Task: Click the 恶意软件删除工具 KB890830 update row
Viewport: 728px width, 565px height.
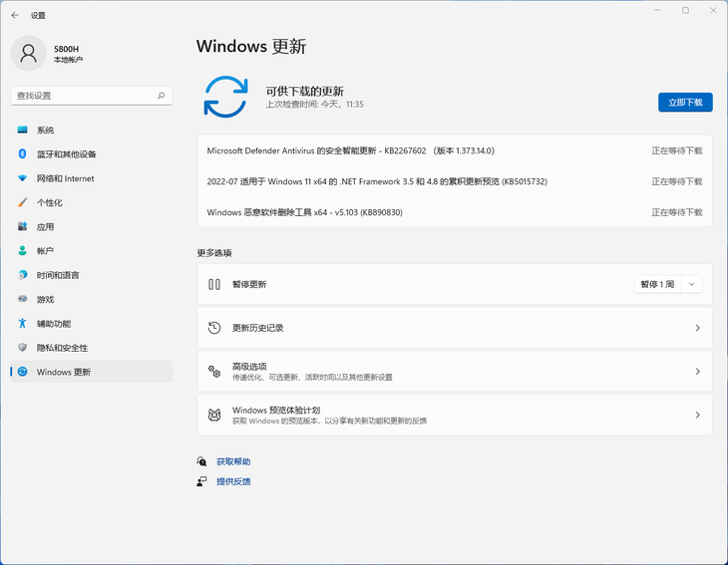Action: coord(455,212)
